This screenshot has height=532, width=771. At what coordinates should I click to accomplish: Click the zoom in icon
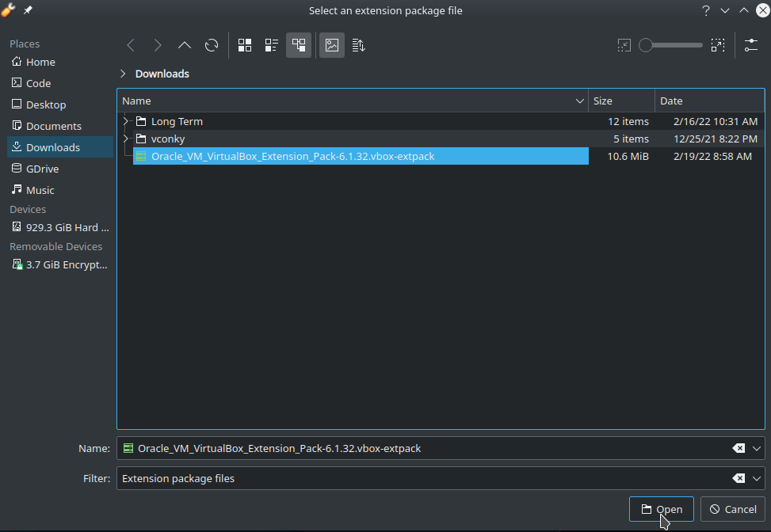(718, 46)
